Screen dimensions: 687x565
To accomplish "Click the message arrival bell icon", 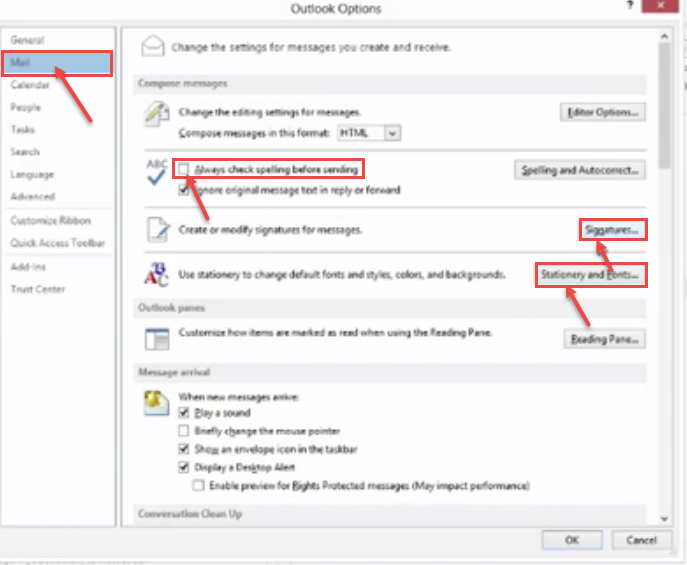I will pyautogui.click(x=156, y=403).
